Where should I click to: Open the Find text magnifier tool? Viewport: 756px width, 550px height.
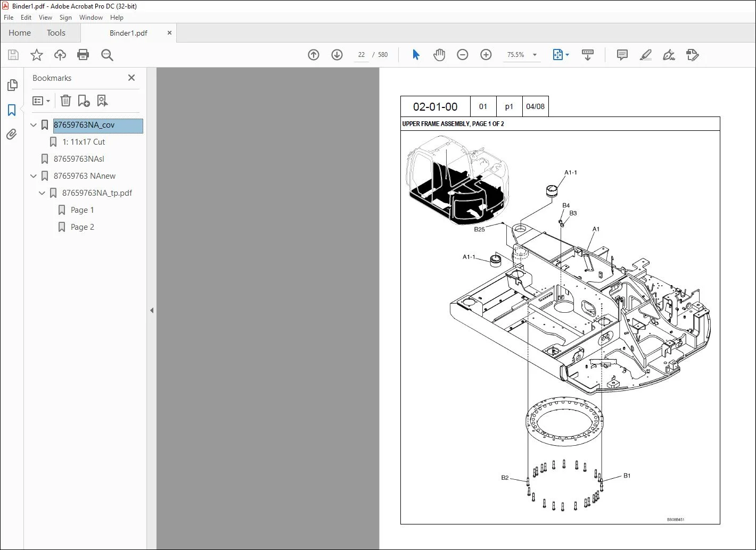tap(107, 55)
